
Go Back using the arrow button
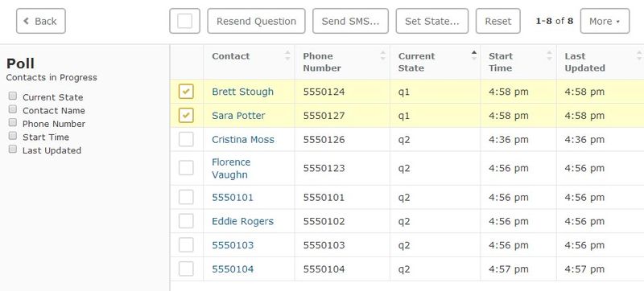(x=41, y=21)
